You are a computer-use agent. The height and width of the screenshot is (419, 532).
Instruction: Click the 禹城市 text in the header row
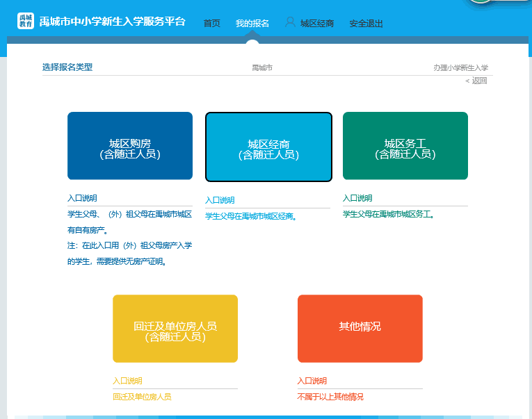pos(262,67)
